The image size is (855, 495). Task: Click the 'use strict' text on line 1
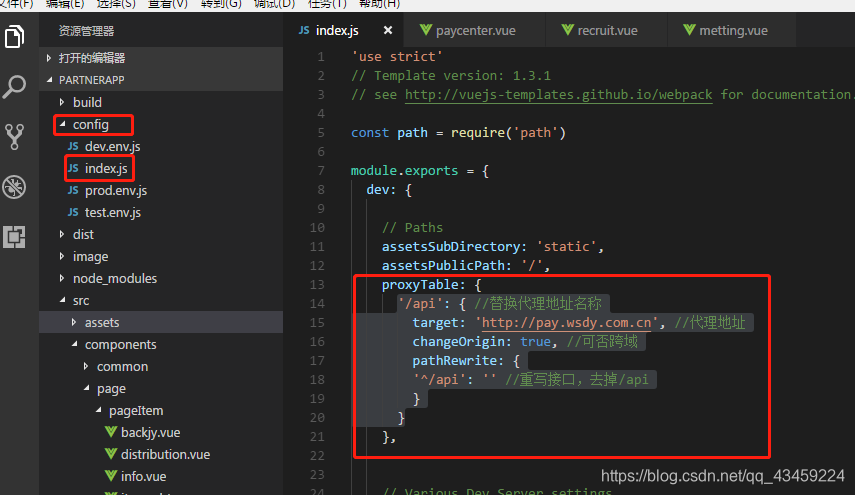click(x=397, y=56)
